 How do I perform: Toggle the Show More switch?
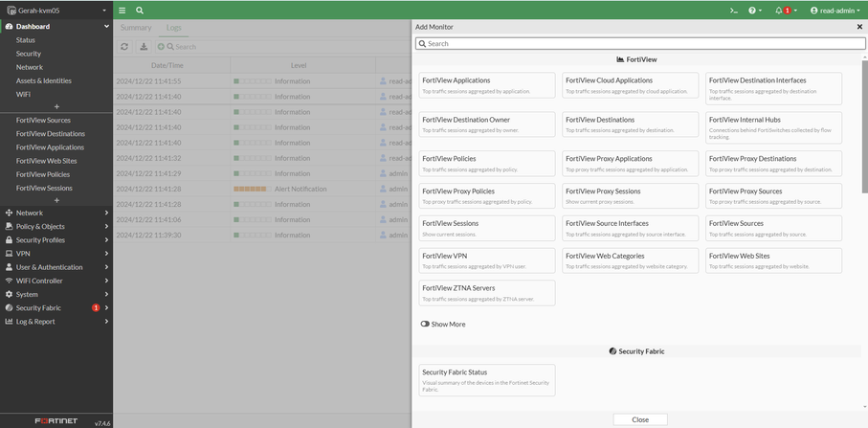coord(425,324)
